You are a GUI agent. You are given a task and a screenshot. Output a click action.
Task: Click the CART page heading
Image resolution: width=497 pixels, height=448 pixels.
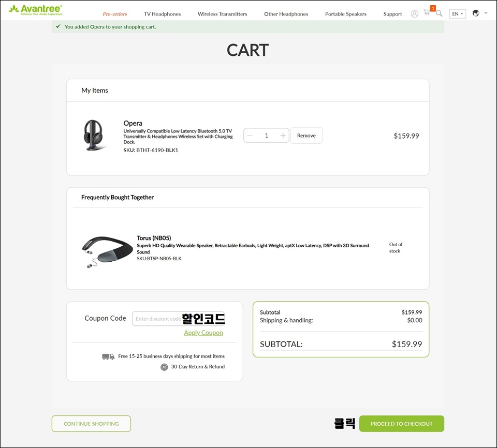point(248,50)
